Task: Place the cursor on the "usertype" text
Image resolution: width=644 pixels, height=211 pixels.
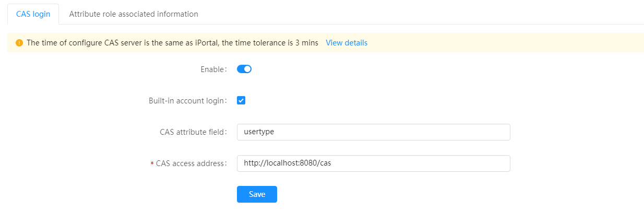Action: pos(259,132)
